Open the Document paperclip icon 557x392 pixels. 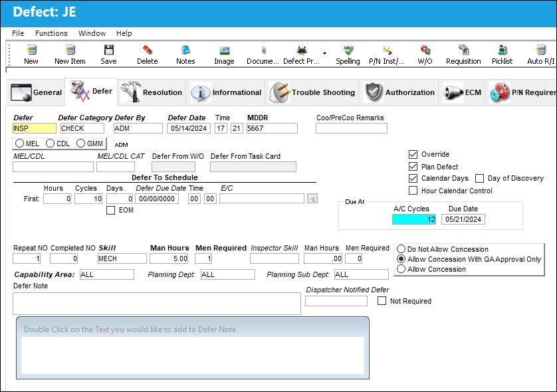point(264,50)
